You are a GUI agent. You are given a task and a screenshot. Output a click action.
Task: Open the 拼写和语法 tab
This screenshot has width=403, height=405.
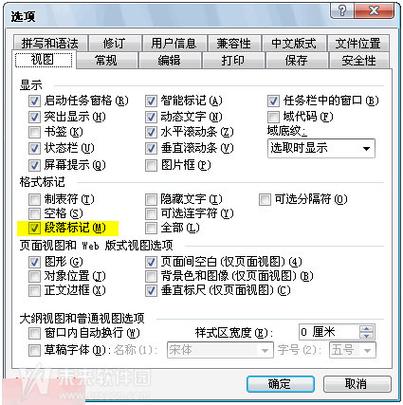click(50, 43)
